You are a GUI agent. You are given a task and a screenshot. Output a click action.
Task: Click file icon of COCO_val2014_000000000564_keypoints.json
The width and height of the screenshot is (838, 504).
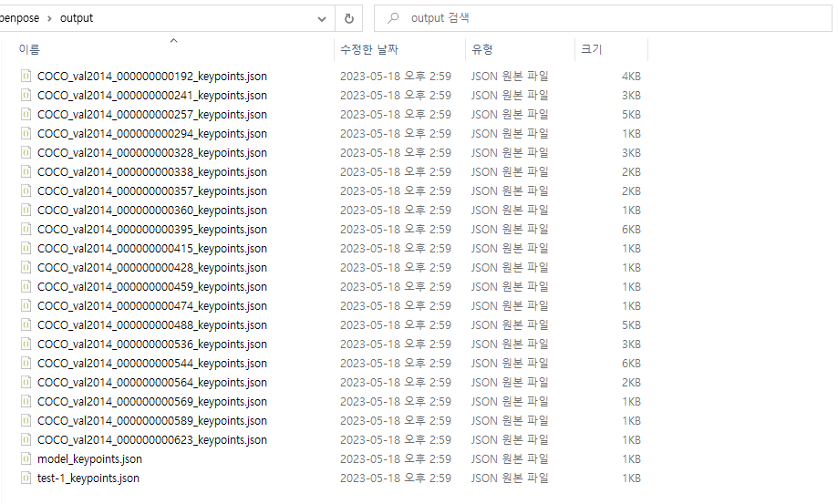click(26, 382)
